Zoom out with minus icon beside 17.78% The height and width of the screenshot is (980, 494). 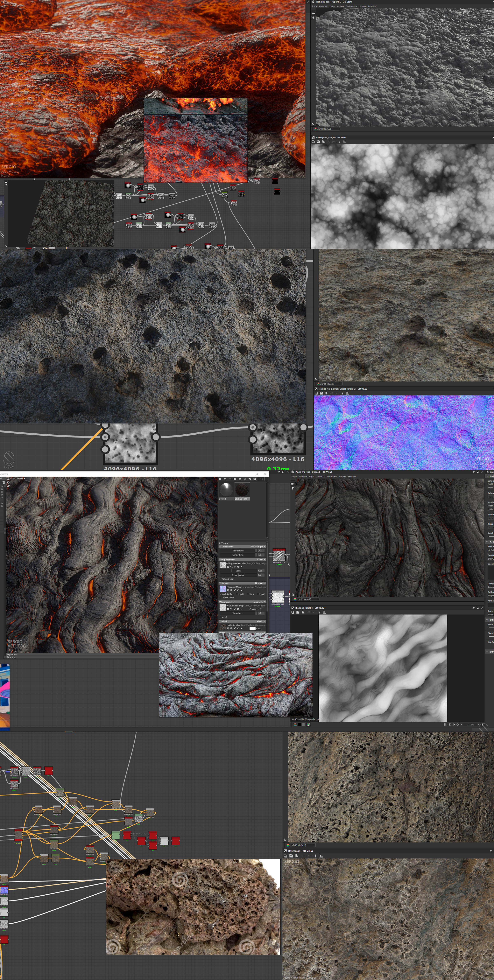[x=461, y=724]
